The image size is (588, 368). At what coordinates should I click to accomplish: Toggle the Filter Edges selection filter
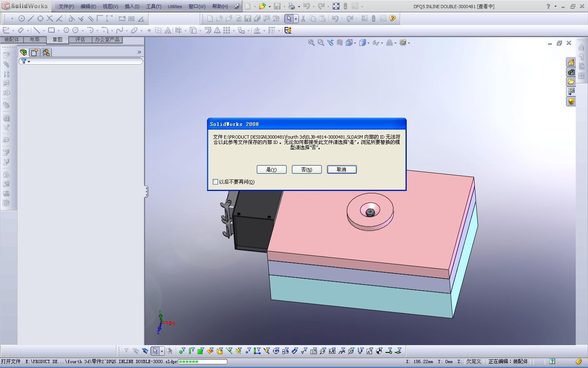tap(192, 351)
